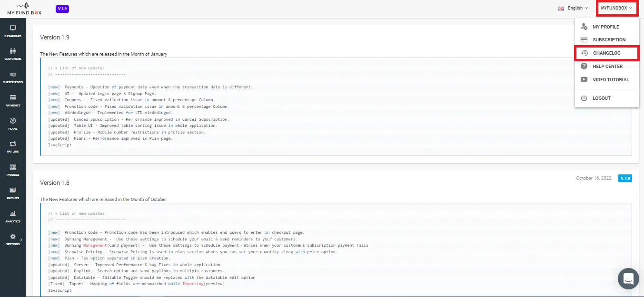Viewport: 644px width, 297px height.
Task: Open the Plans sidebar icon
Action: click(x=13, y=121)
